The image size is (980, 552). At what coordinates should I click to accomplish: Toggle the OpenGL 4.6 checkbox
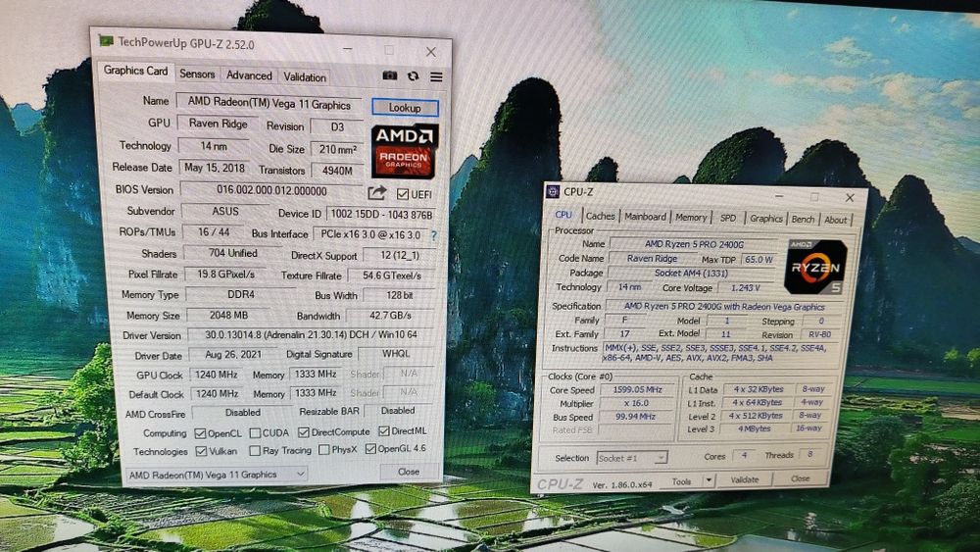pos(370,448)
